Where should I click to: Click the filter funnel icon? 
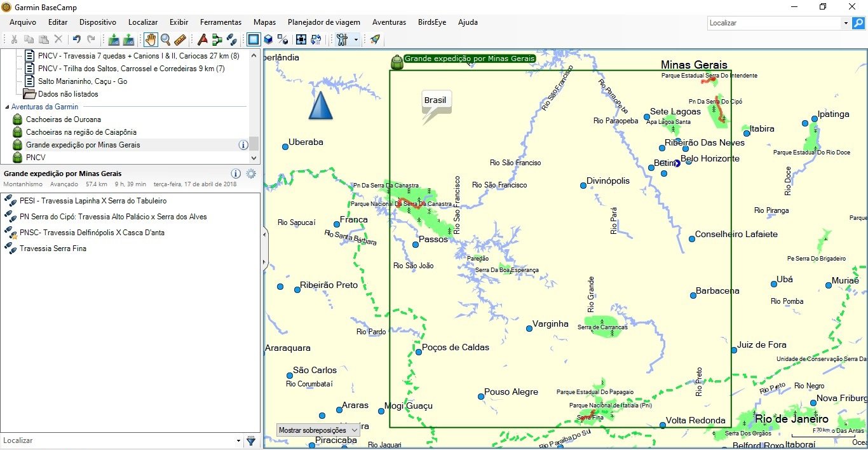click(x=251, y=440)
